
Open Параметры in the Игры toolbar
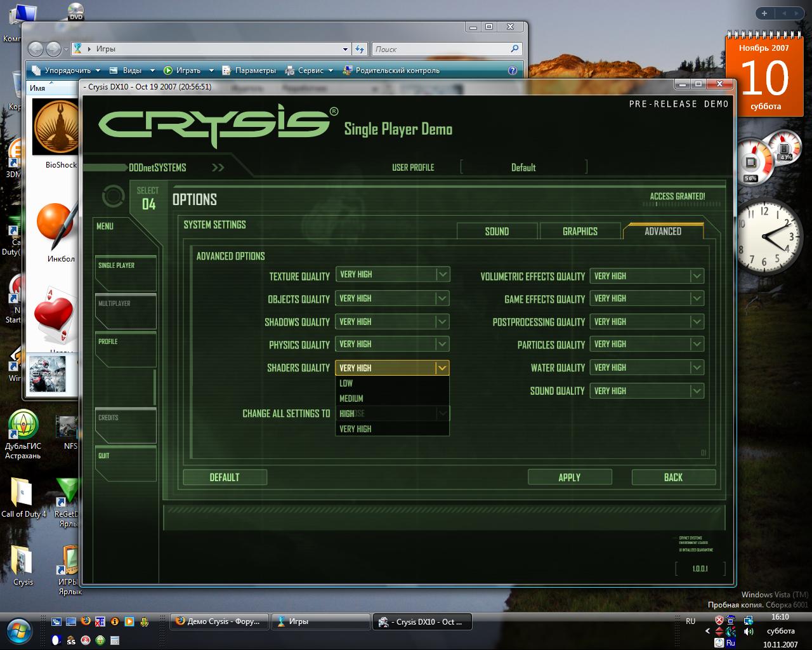[x=251, y=70]
